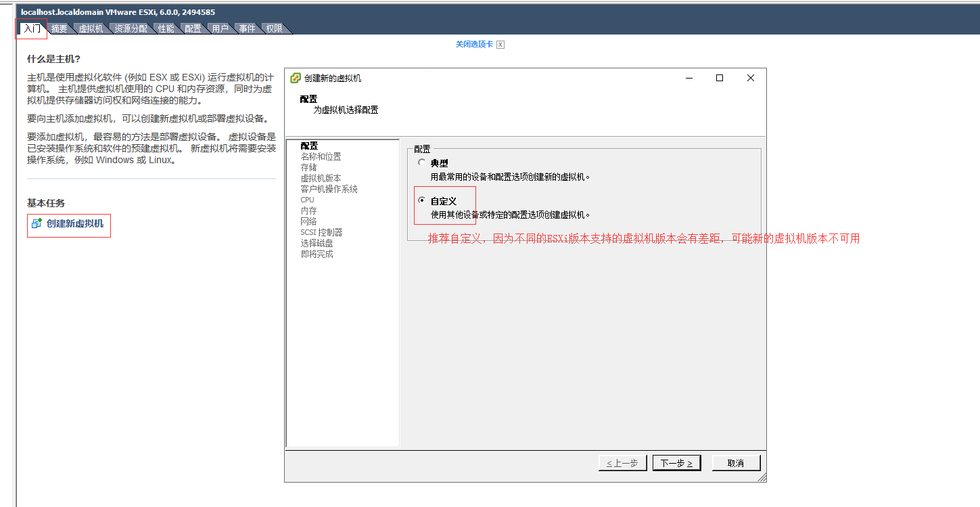Select the CPU step

pos(307,200)
